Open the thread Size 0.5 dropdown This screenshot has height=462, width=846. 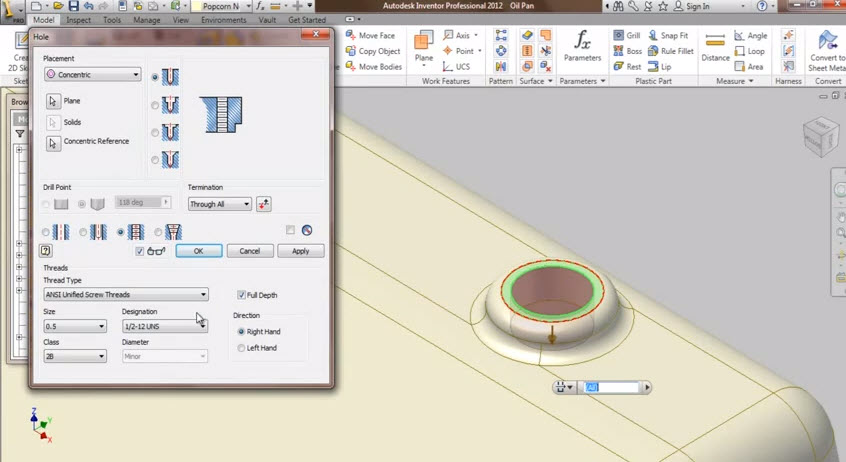(75, 326)
